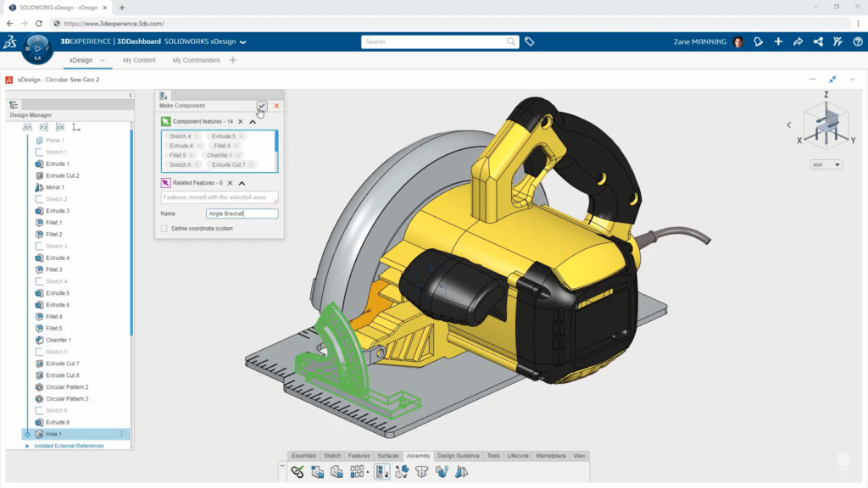This screenshot has height=488, width=868.
Task: Select Fillet.3 in the tree
Action: click(x=53, y=269)
